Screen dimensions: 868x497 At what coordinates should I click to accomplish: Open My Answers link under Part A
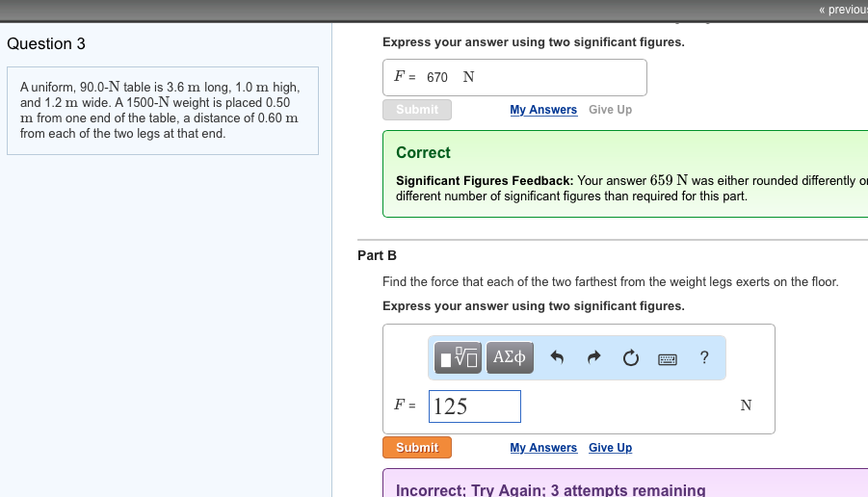pyautogui.click(x=543, y=110)
